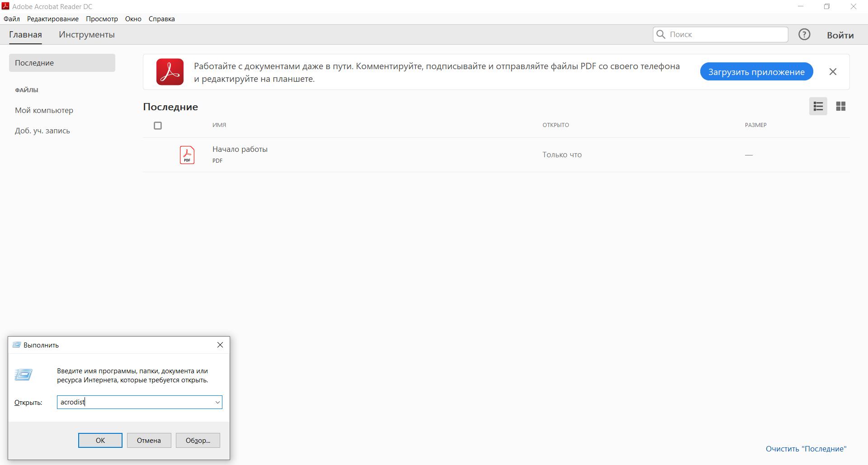Image resolution: width=868 pixels, height=465 pixels.
Task: Tick the select-all checkbox in file list
Action: 158,126
